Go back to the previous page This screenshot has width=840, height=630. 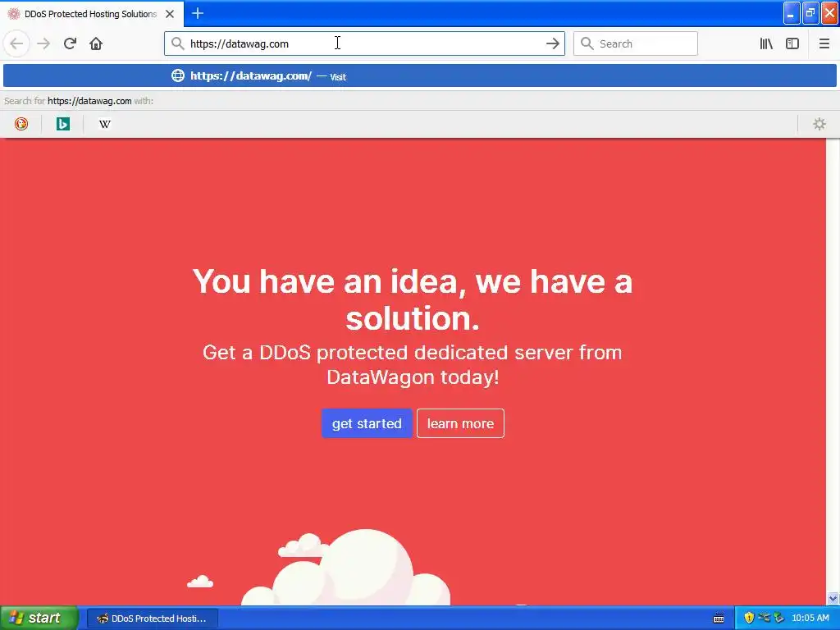click(x=16, y=43)
